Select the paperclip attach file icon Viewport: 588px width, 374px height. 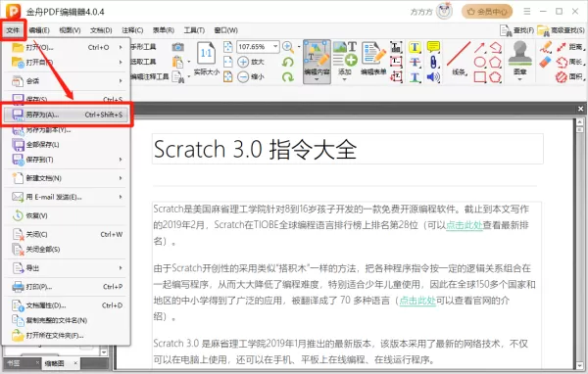tap(433, 62)
